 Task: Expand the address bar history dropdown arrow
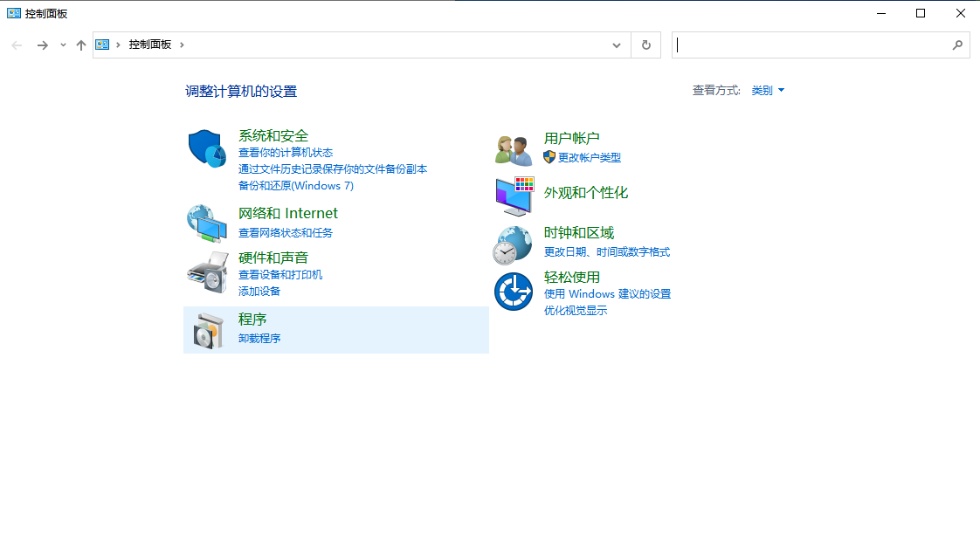tap(616, 45)
